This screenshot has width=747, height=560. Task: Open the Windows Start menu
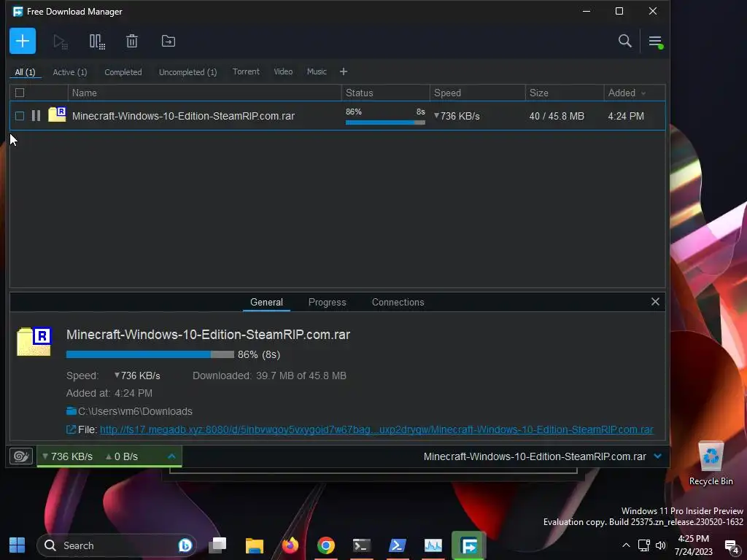coord(18,545)
